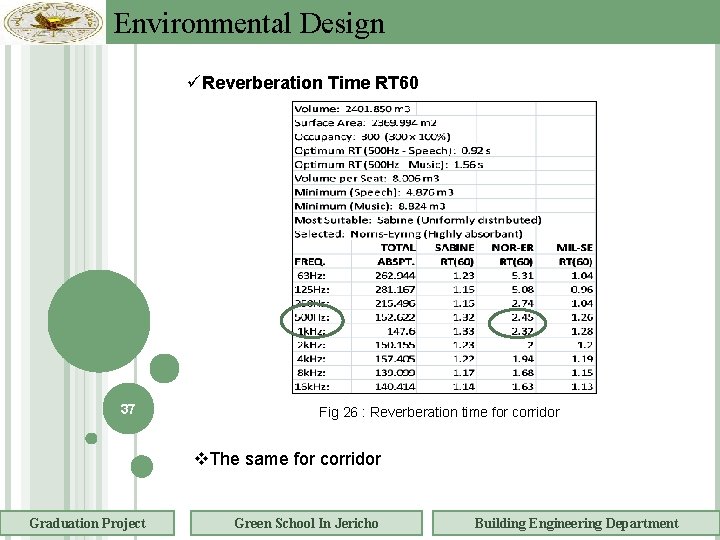The width and height of the screenshot is (720, 540).
Task: Click the MIL-SE value 1.13
Action: click(582, 386)
